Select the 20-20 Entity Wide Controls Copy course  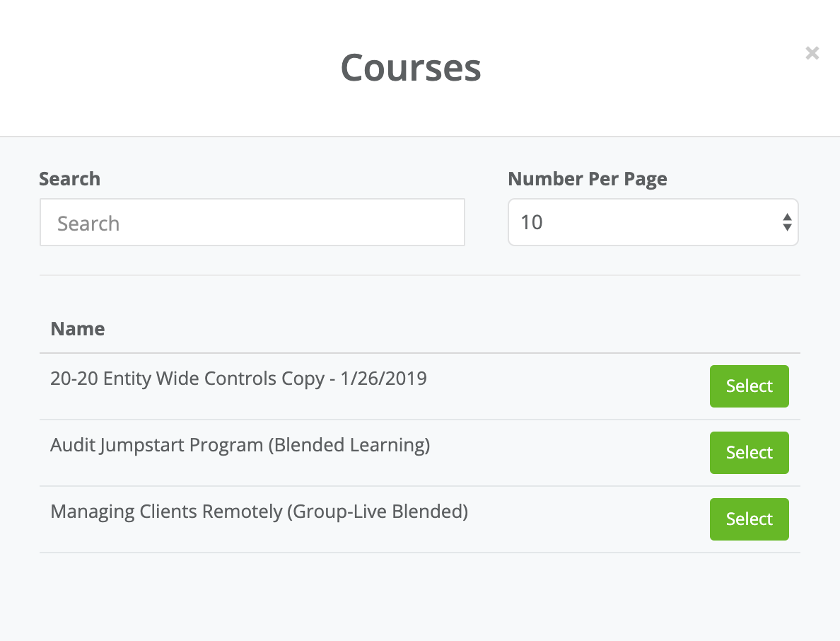point(749,386)
